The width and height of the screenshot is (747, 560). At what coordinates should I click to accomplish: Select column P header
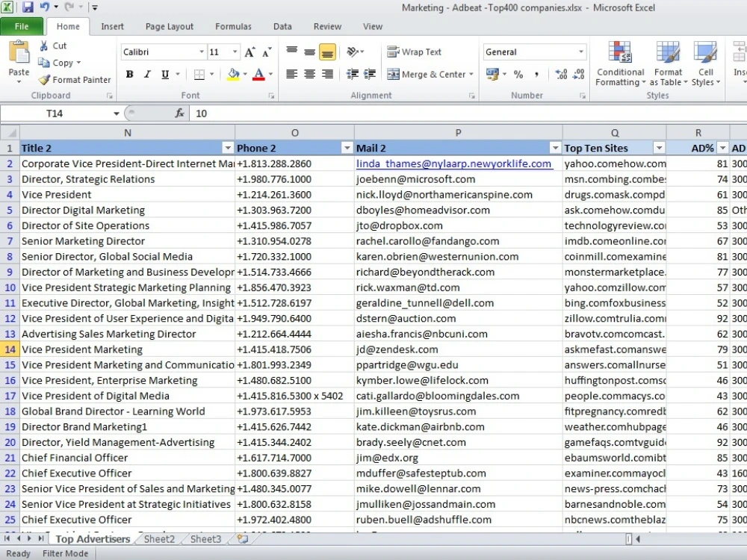[459, 133]
